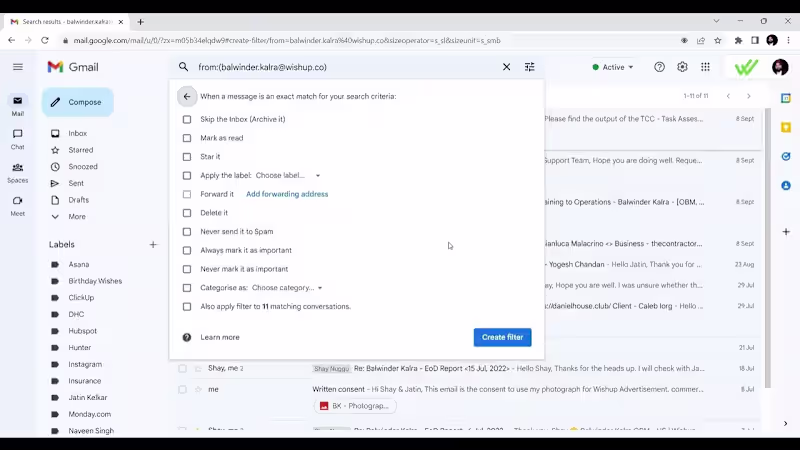The height and width of the screenshot is (450, 800).
Task: Open Meet in left sidebar
Action: click(x=17, y=206)
